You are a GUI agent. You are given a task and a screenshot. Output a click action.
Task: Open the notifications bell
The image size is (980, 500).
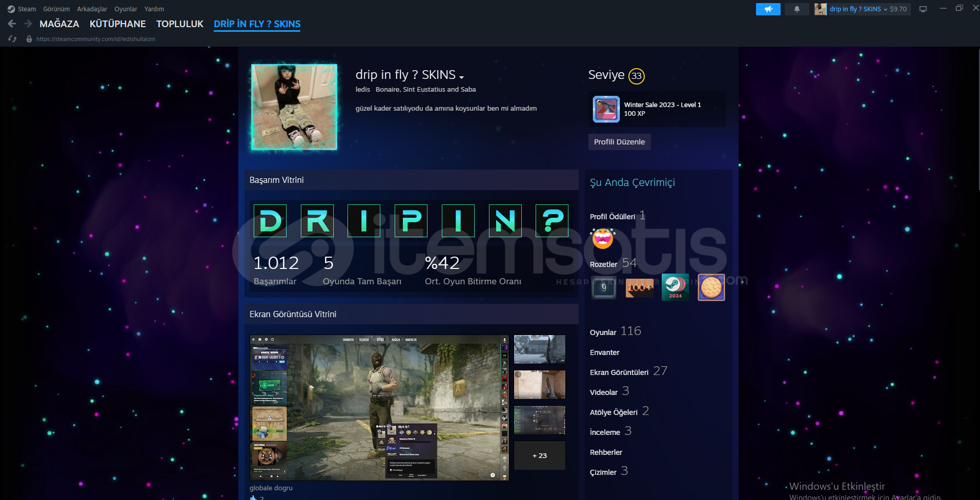coord(797,9)
